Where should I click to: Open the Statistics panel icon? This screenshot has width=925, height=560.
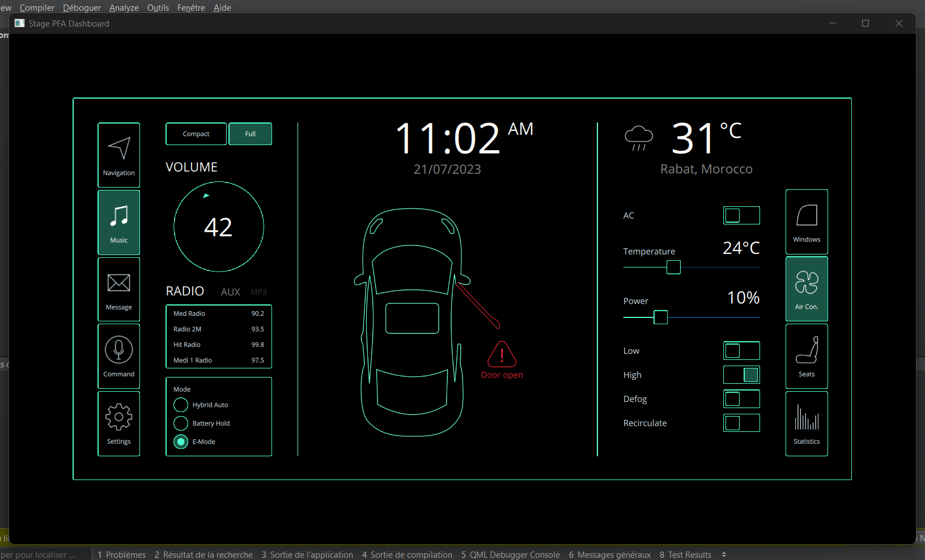[x=807, y=422]
